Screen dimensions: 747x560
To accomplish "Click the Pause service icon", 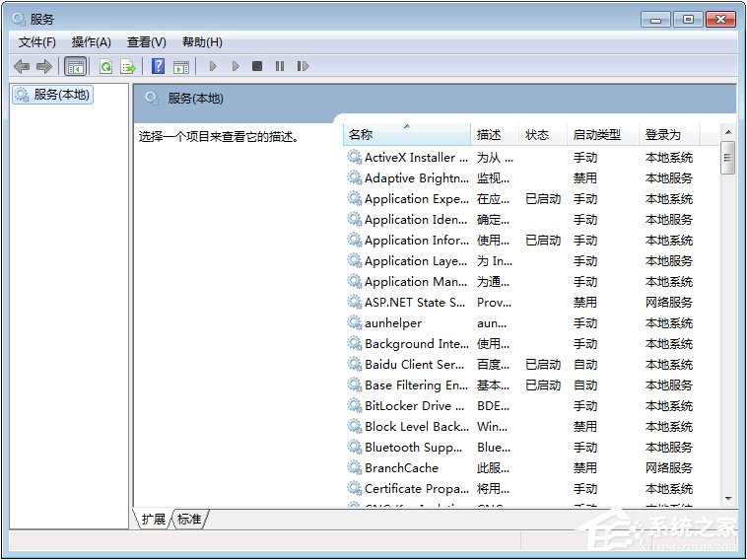I will tap(280, 66).
